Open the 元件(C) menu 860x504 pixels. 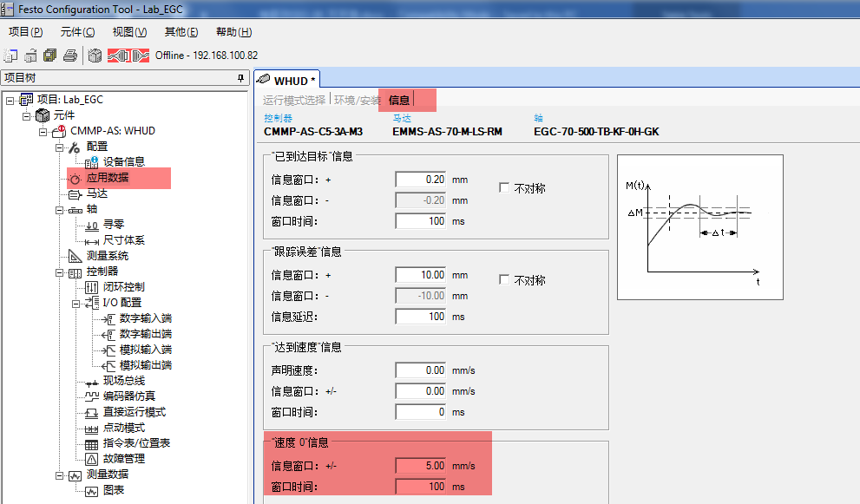(77, 32)
